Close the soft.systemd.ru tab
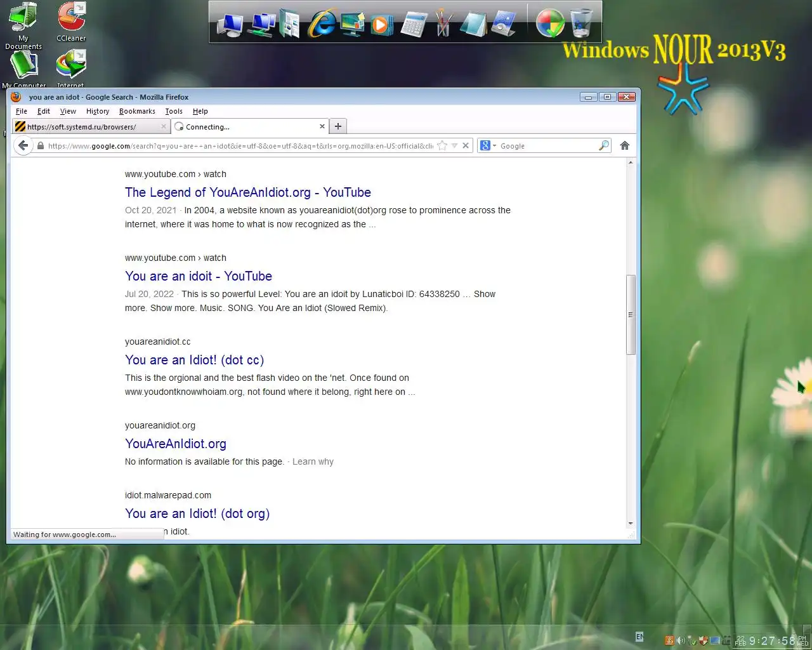This screenshot has width=812, height=650. 164,126
